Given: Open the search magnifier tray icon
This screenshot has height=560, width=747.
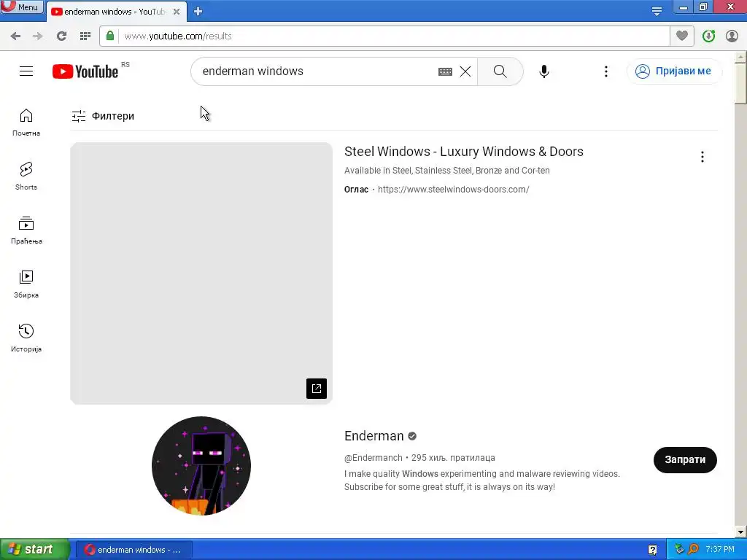Looking at the screenshot, I should coord(693,549).
